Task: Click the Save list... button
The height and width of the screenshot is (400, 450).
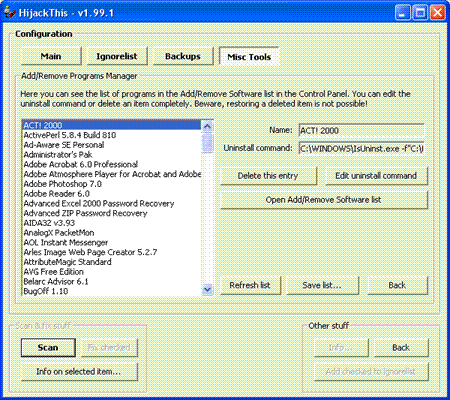Action: point(322,285)
